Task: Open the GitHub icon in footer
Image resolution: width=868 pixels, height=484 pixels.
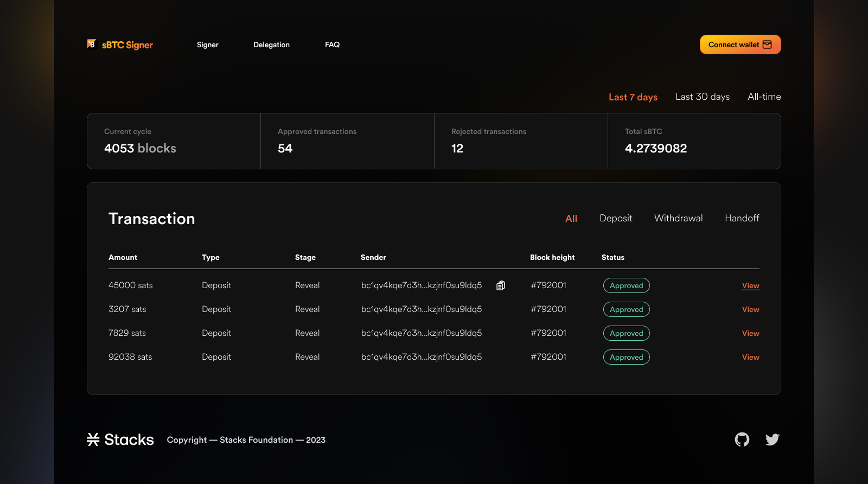Action: click(742, 440)
